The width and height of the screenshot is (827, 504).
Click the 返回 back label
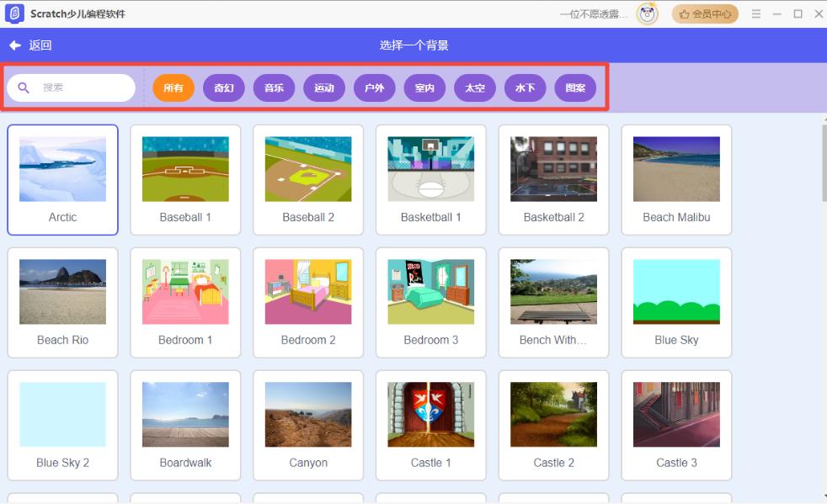pyautogui.click(x=40, y=45)
